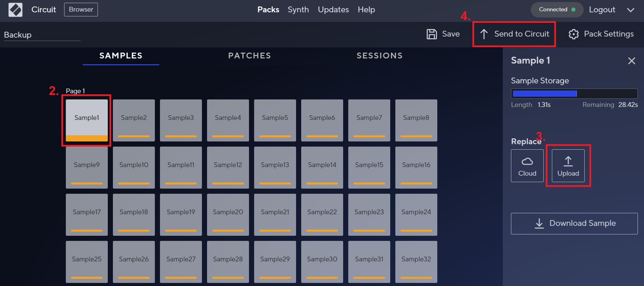Replace sample from Cloud
Screen dimensions: 644x286
click(527, 166)
